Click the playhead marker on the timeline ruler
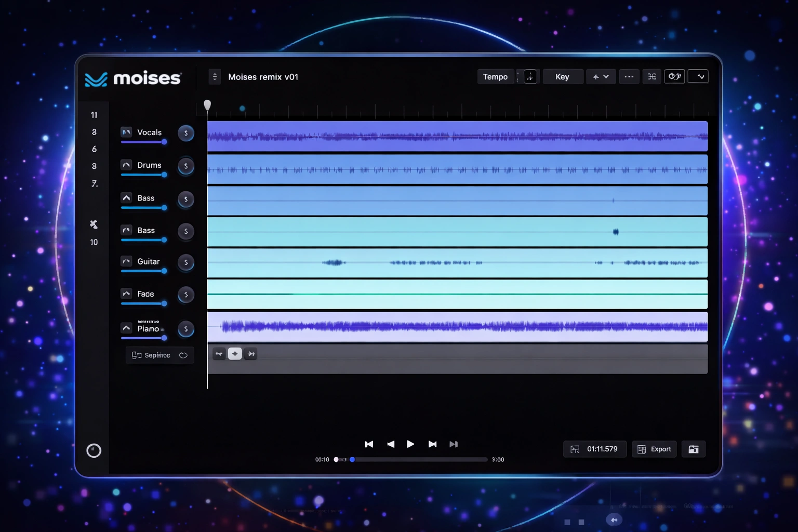Viewport: 798px width, 532px height. click(x=207, y=105)
